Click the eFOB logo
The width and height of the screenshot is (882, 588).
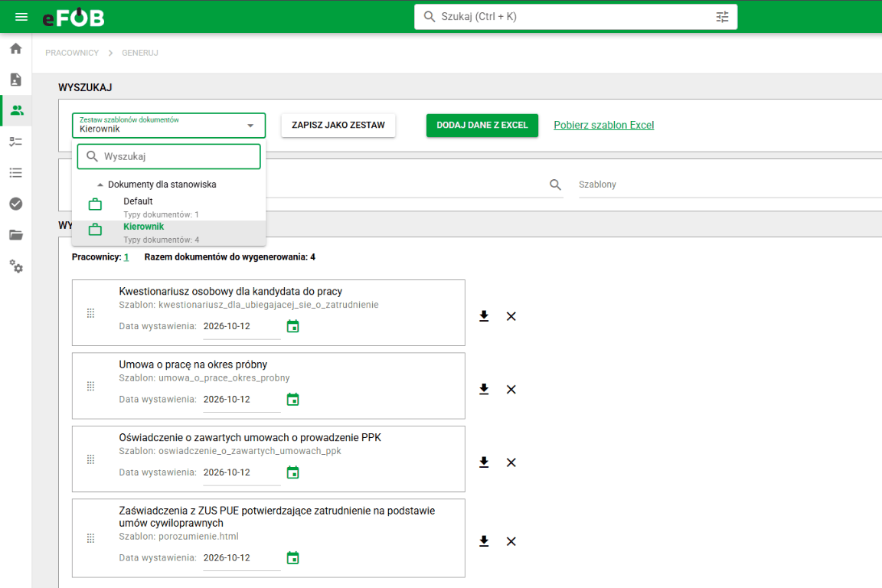[x=73, y=18]
